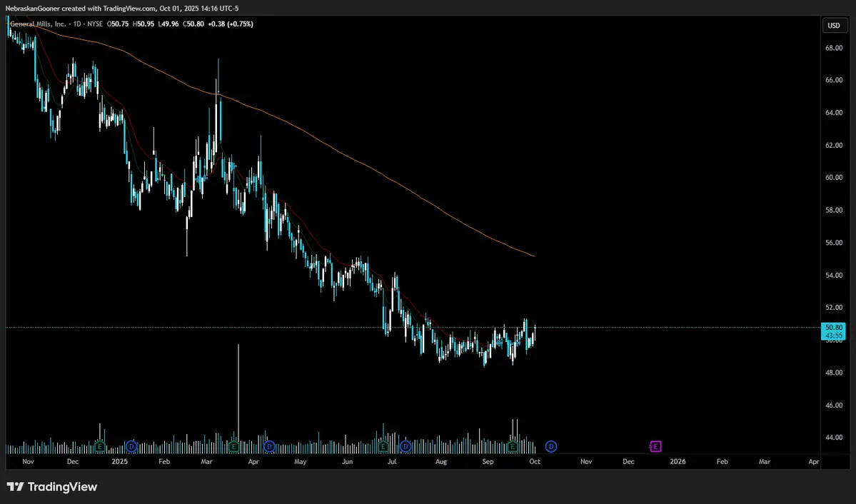Click the +0.38 (+0.75%) change value
The image size is (856, 504).
click(x=231, y=24)
